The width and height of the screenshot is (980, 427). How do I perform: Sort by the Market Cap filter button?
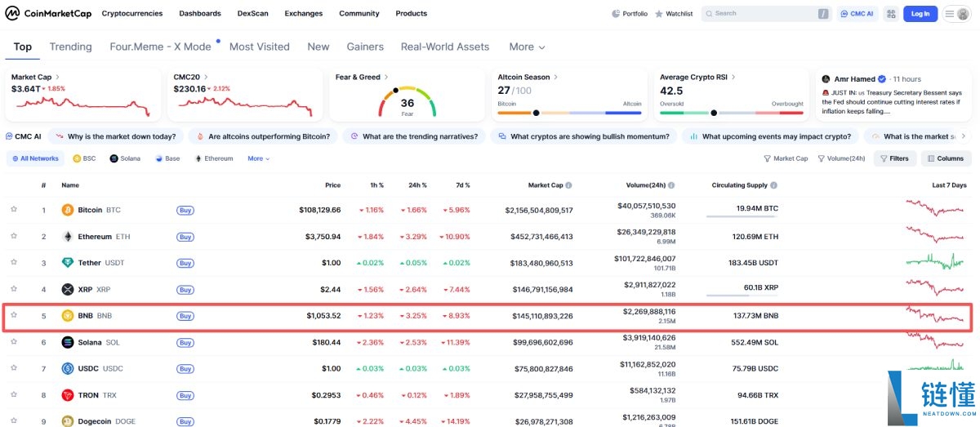(786, 158)
